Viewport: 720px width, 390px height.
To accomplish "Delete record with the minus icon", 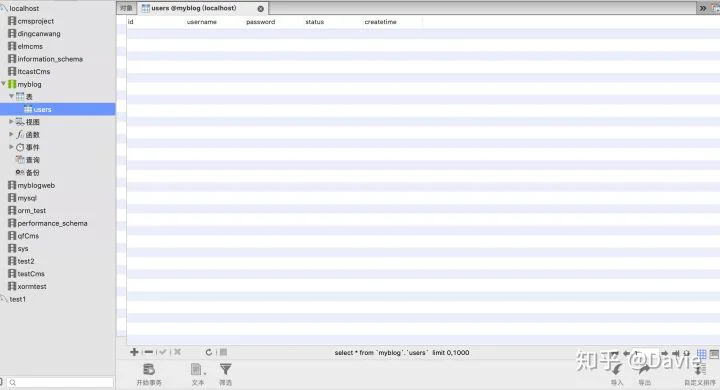I will 148,352.
